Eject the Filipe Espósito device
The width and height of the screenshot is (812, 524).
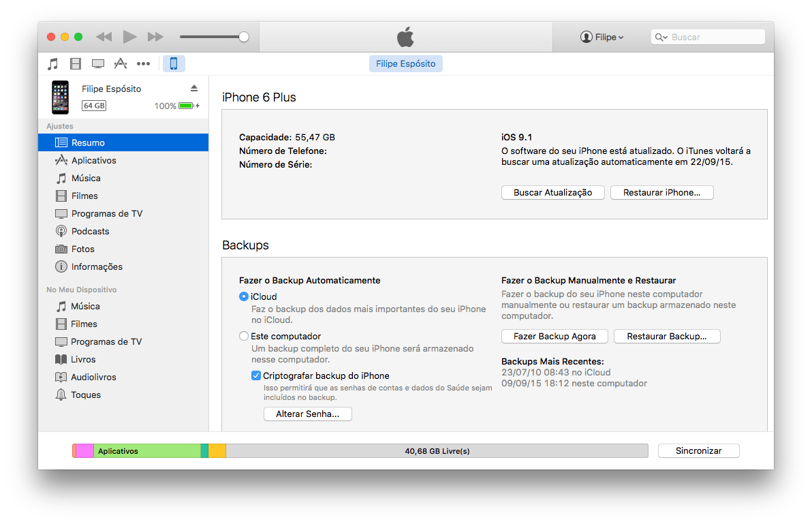point(194,88)
